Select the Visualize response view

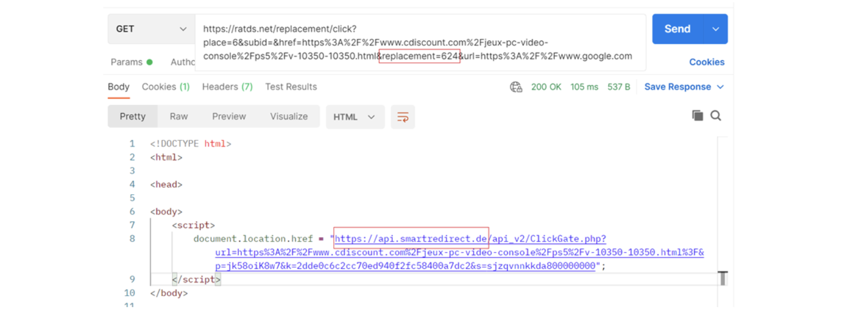[x=289, y=116]
